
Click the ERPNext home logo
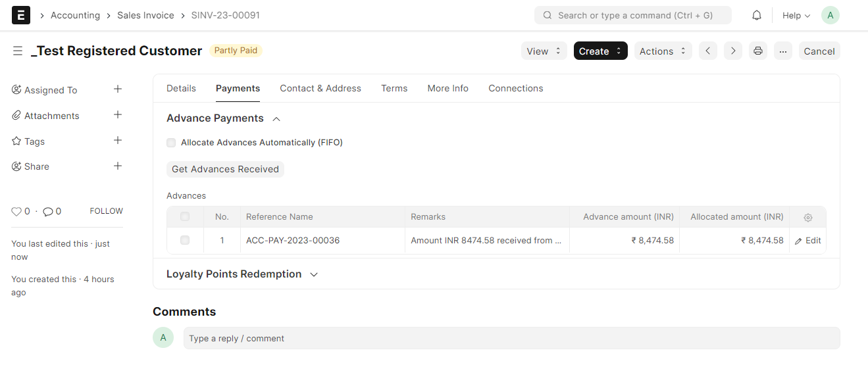coord(21,15)
